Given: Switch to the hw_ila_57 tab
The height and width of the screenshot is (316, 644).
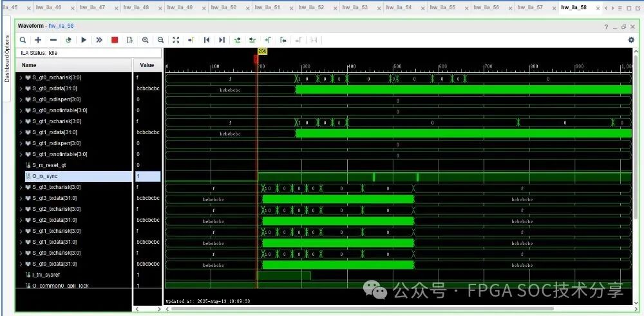Looking at the screenshot, I should (x=530, y=7).
